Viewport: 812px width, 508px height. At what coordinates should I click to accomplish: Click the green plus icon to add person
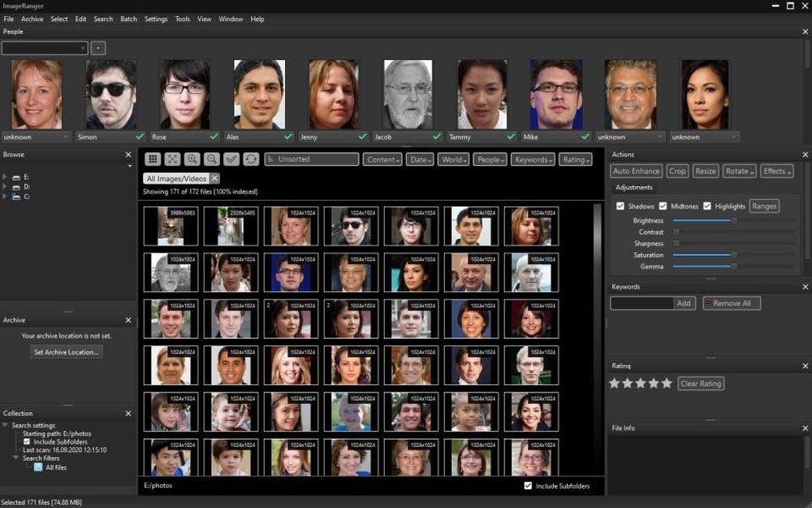pos(97,48)
